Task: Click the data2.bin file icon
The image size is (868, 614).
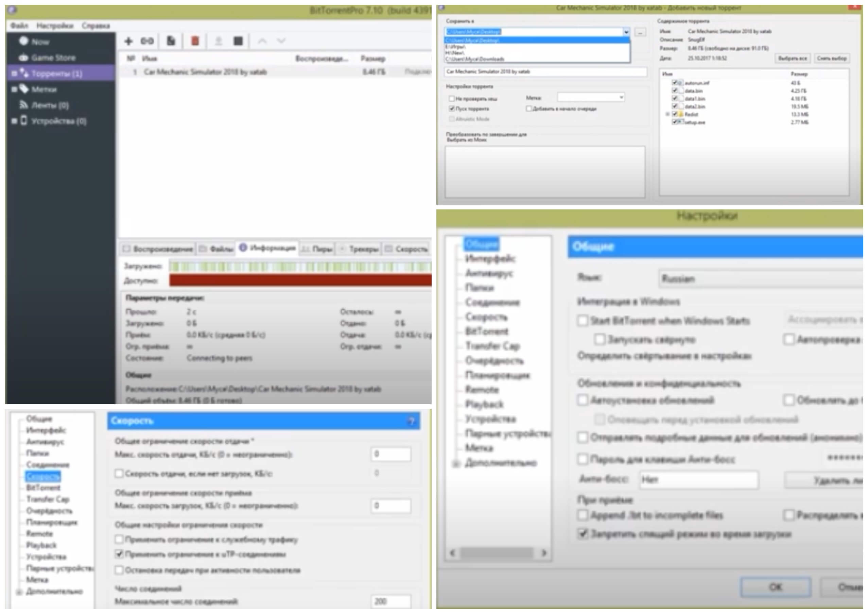Action: point(681,106)
